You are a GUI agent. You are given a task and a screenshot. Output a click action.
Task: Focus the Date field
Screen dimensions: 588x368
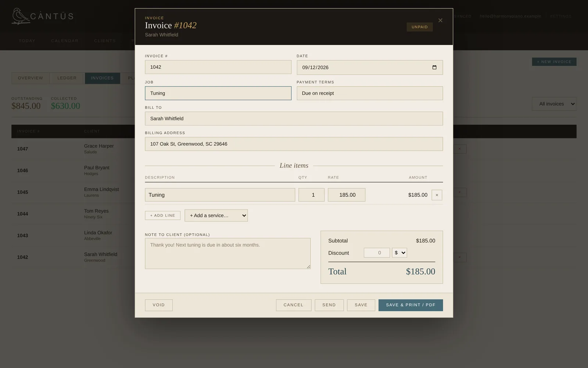(370, 67)
